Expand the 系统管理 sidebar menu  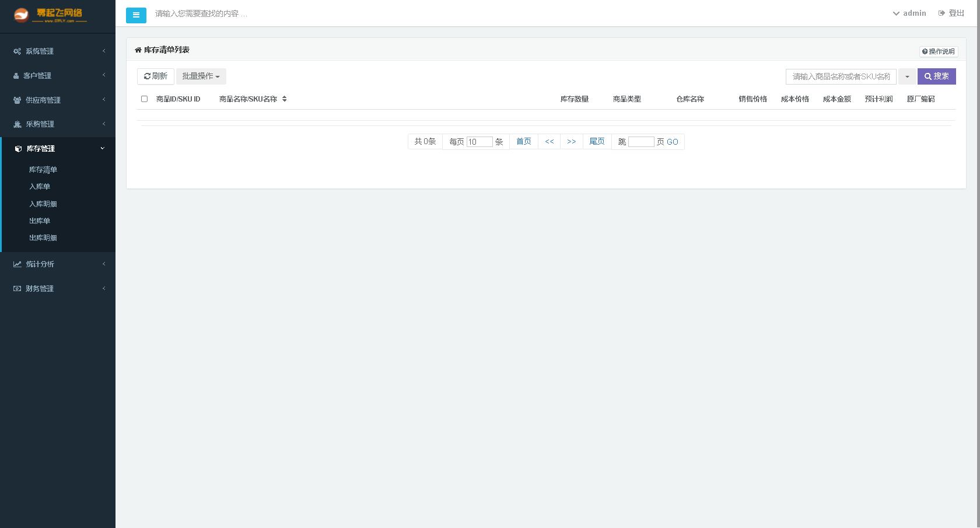point(40,51)
